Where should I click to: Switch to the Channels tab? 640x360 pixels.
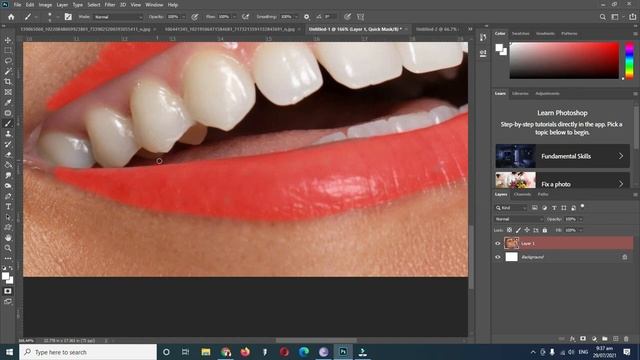coord(522,195)
